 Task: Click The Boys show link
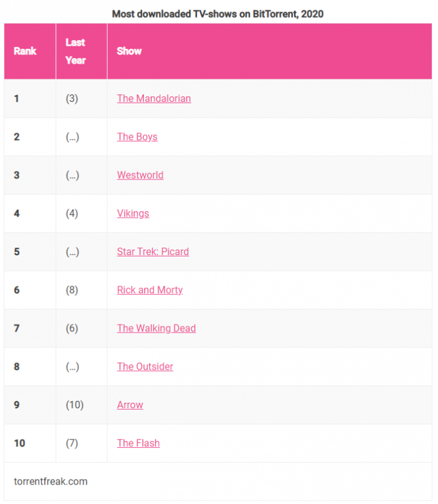[137, 136]
